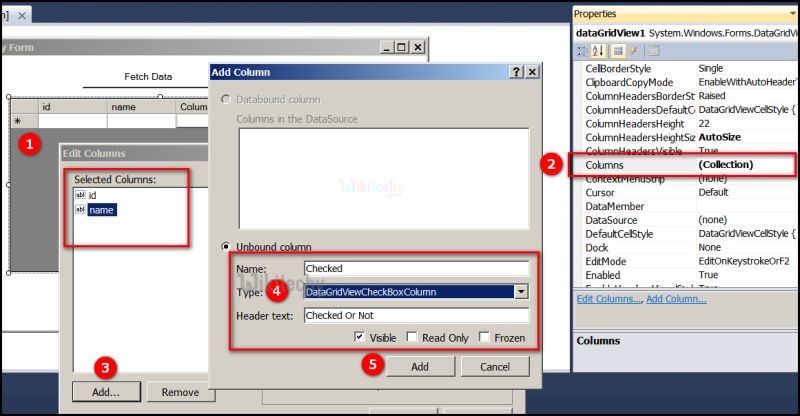This screenshot has width=800, height=416.
Task: Sort properties alphabetically
Action: coord(598,51)
